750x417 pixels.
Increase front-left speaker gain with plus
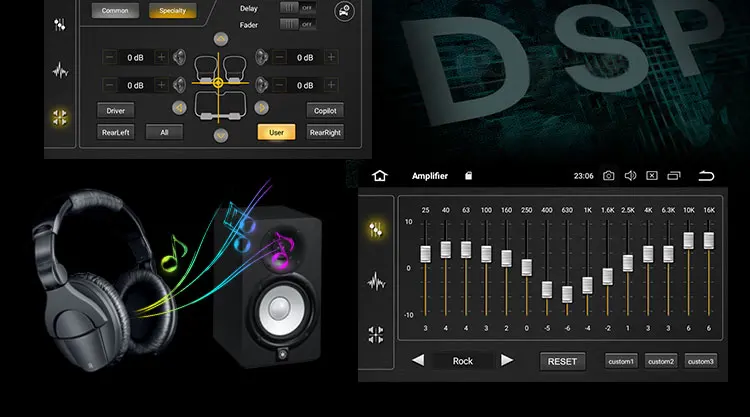tap(162, 57)
